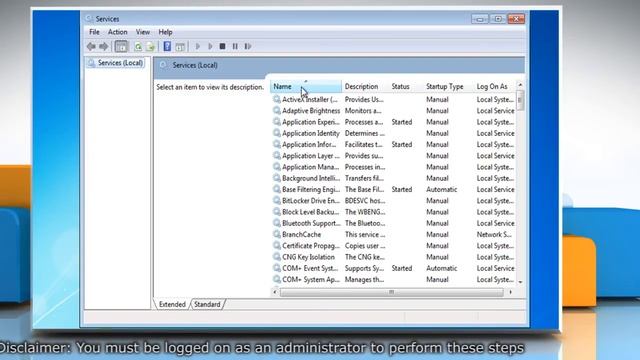Click the vertical scrollbar thumb
The width and height of the screenshot is (640, 360).
pos(520,100)
